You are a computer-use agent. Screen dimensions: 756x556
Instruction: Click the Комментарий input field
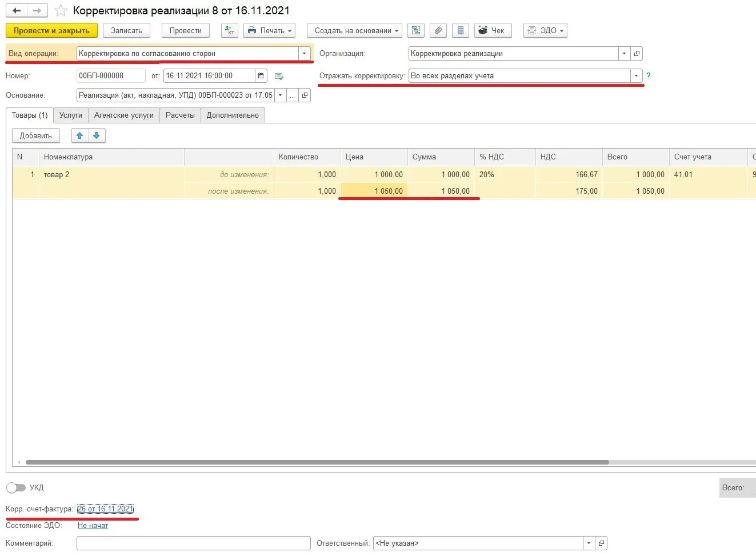click(193, 543)
